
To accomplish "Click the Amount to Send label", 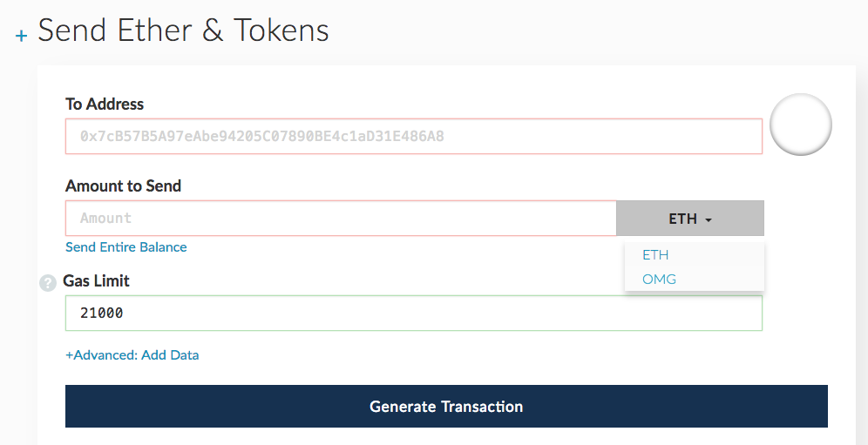I will click(123, 186).
